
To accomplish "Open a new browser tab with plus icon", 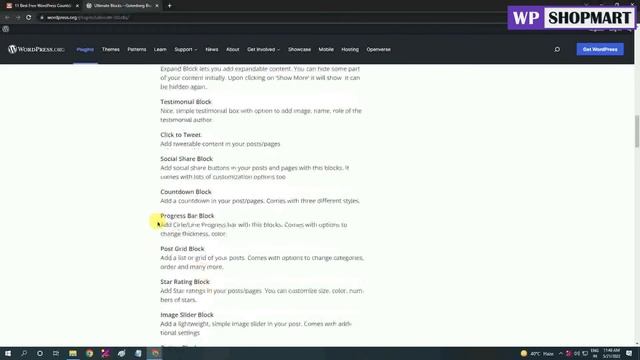I will pyautogui.click(x=169, y=6).
